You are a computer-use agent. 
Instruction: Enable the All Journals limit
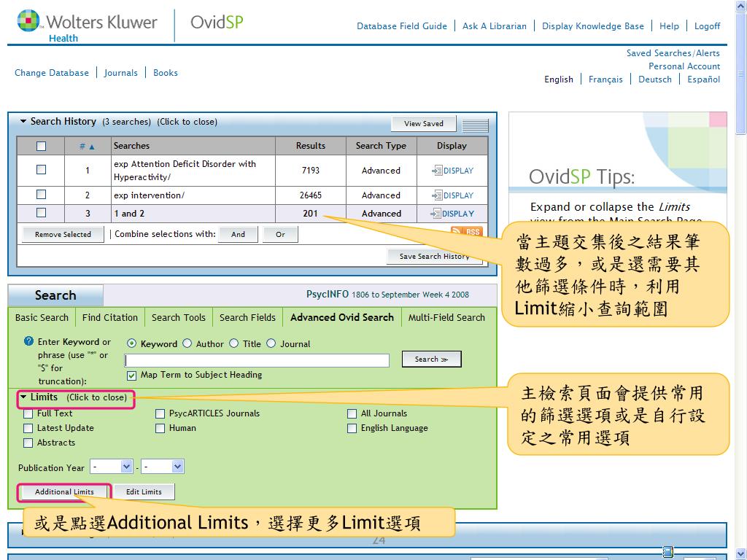point(352,414)
